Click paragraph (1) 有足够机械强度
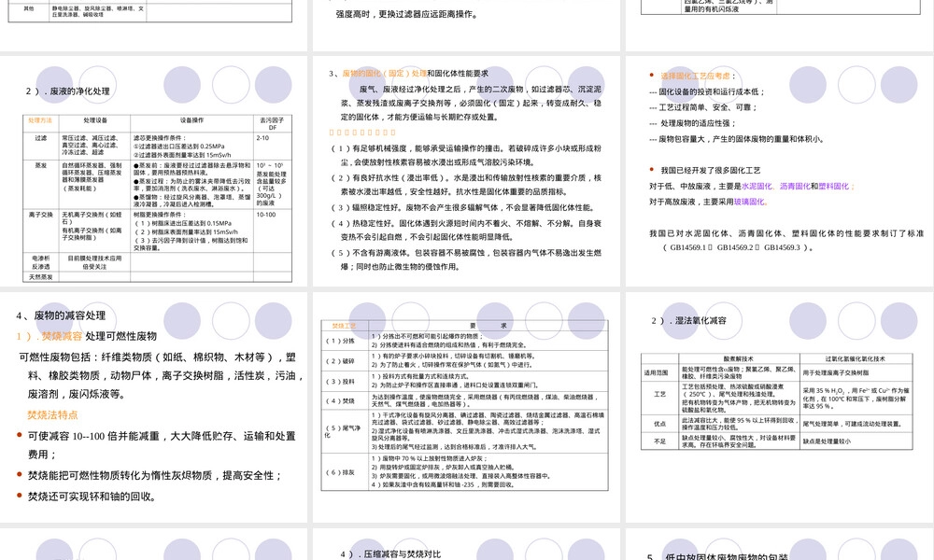This screenshot has width=934, height=560. pyautogui.click(x=466, y=155)
